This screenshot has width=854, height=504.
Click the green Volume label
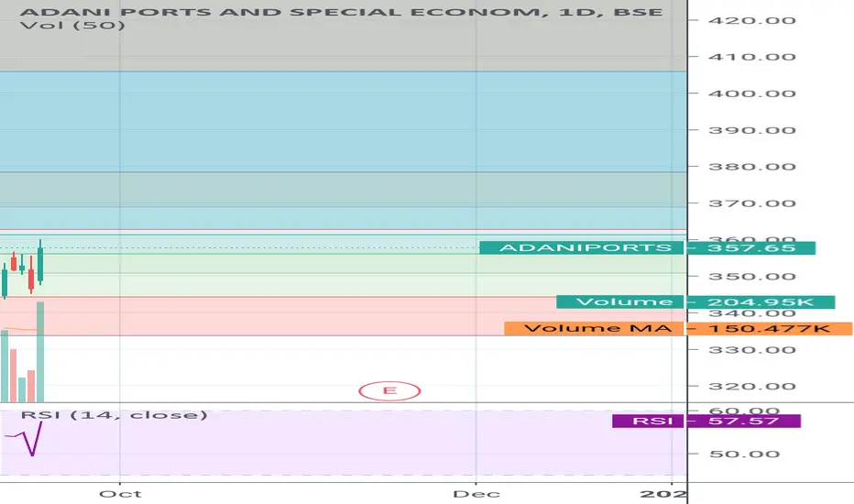(619, 301)
